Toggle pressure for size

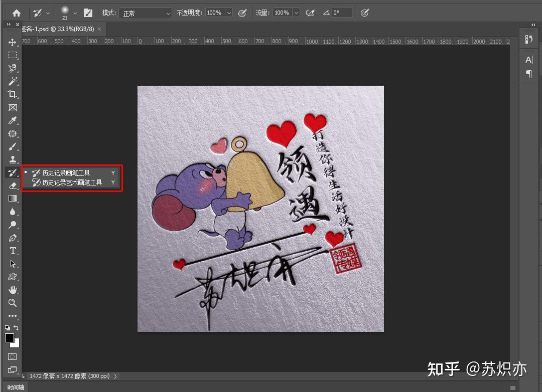(x=365, y=13)
